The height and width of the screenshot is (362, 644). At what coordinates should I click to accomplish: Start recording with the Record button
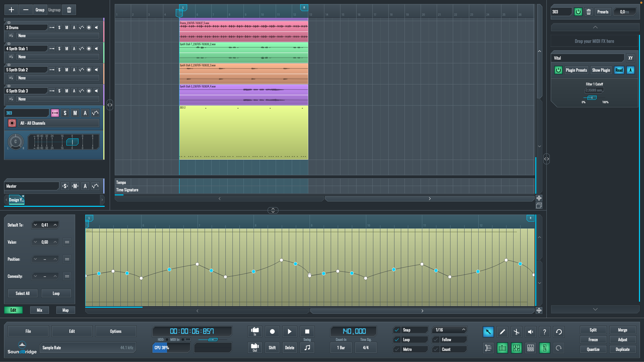tap(272, 331)
